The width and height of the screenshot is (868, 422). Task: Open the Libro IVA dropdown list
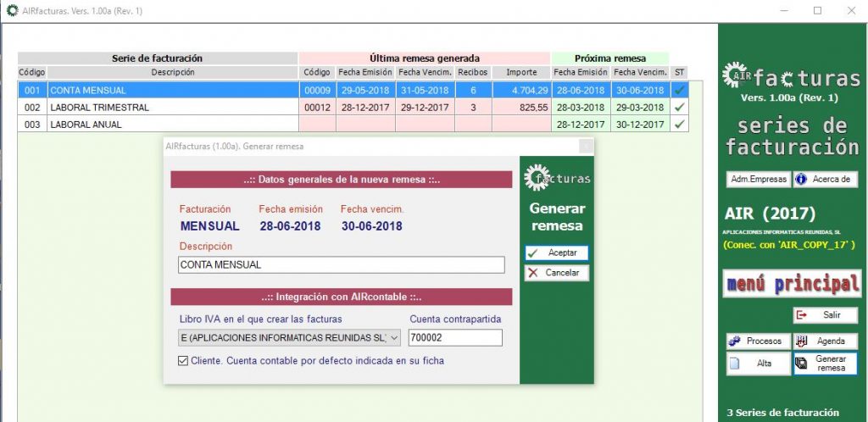click(394, 338)
